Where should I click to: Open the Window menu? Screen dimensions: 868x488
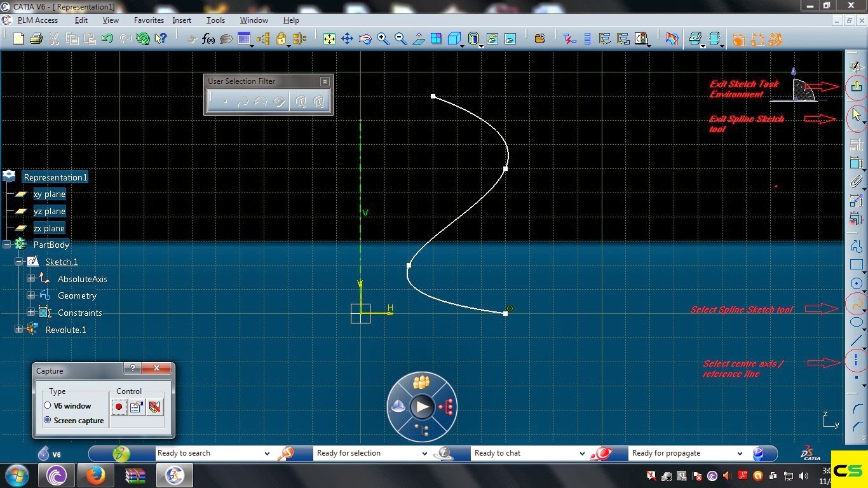pos(254,20)
